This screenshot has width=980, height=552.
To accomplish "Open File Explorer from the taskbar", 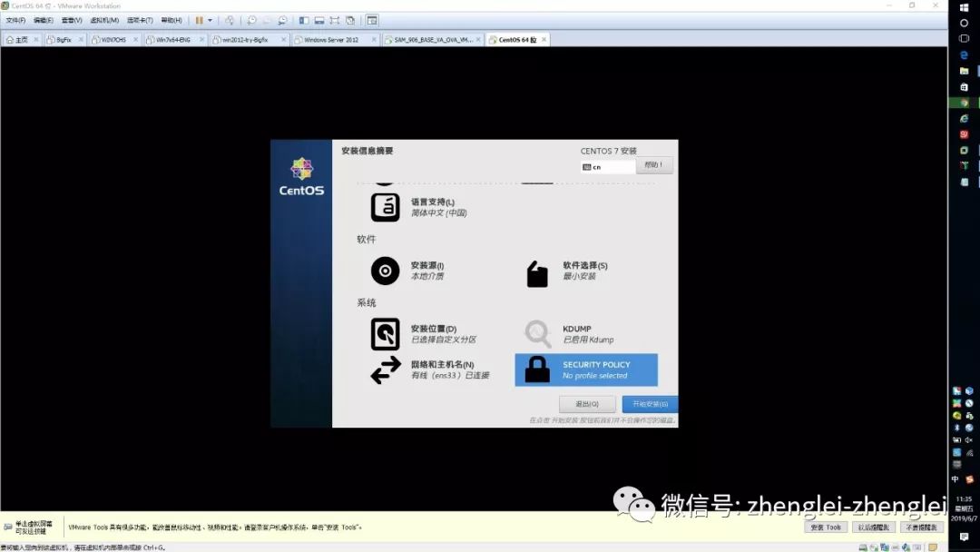I will (964, 71).
